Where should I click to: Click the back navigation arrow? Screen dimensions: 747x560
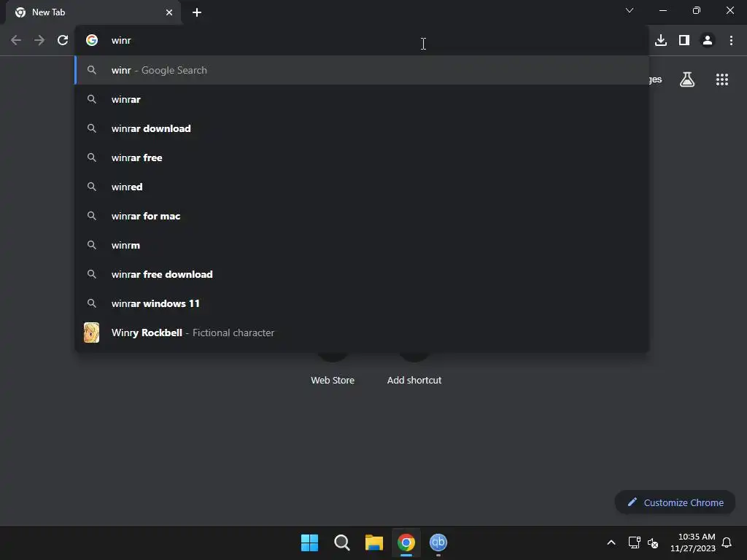[16, 41]
